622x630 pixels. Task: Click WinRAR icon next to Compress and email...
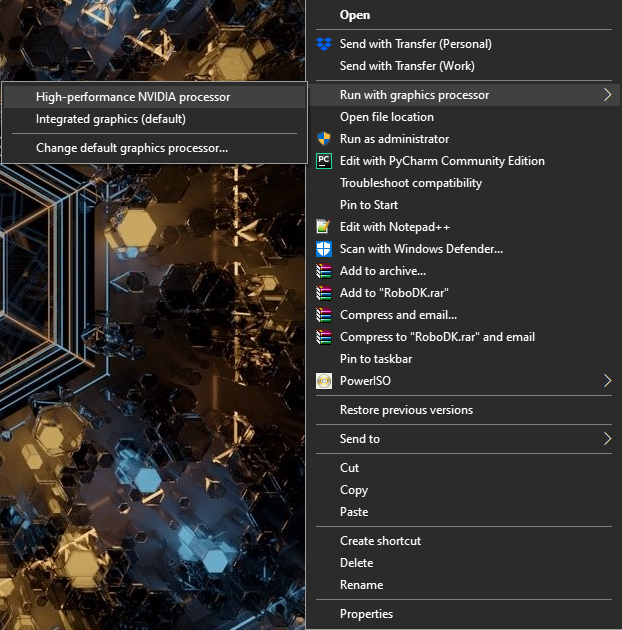click(x=323, y=315)
